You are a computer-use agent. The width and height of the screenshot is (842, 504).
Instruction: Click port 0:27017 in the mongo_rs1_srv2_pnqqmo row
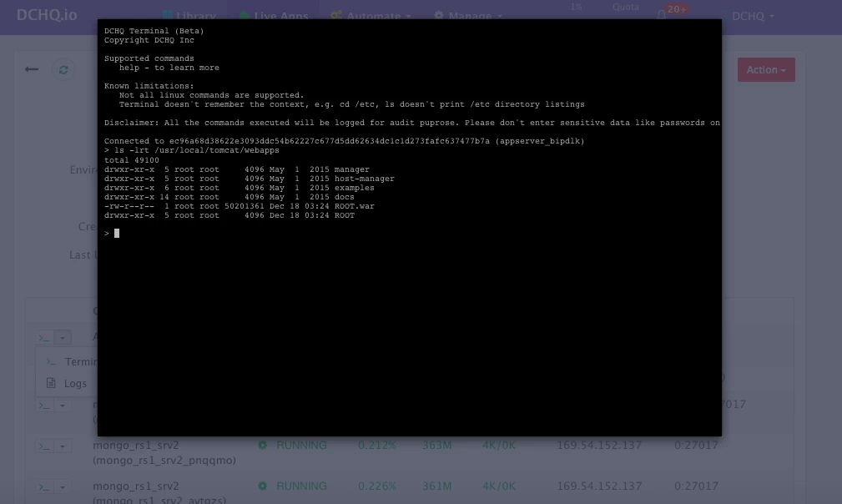click(696, 445)
